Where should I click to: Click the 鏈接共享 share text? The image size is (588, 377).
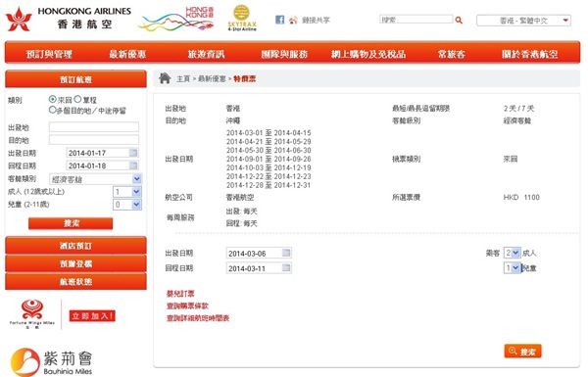pyautogui.click(x=317, y=21)
